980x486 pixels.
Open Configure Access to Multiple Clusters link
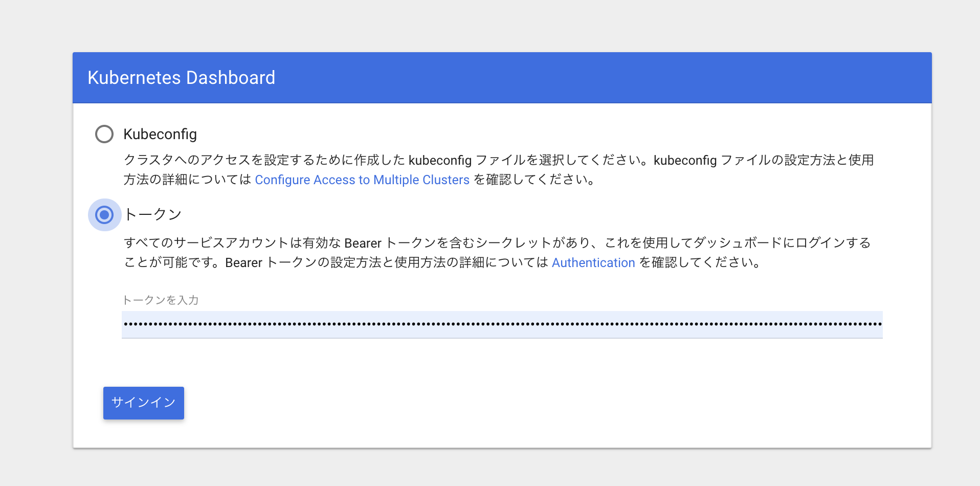point(362,180)
